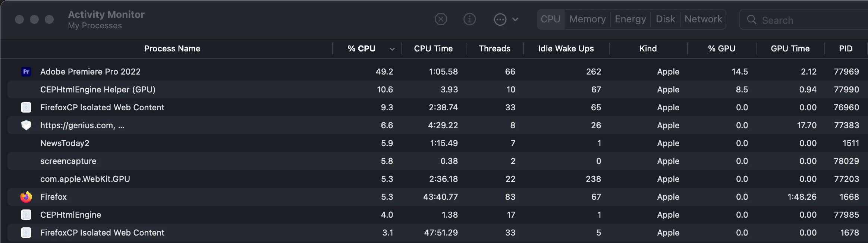868x243 pixels.
Task: Click the Adobe Premiere Pro Pr icon
Action: [x=26, y=72]
